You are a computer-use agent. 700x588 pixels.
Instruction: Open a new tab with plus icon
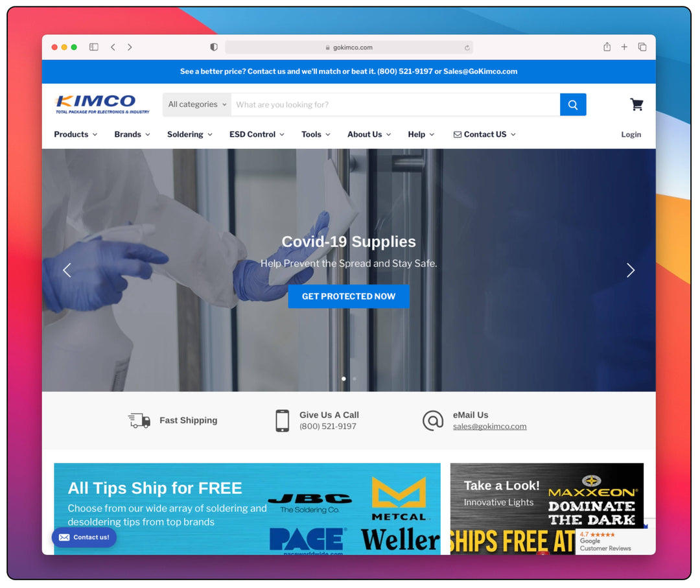(624, 47)
